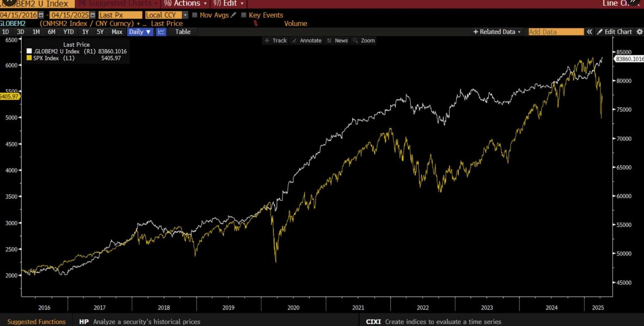Open the chart settings gear icon
The width and height of the screenshot is (644, 326).
639,32
